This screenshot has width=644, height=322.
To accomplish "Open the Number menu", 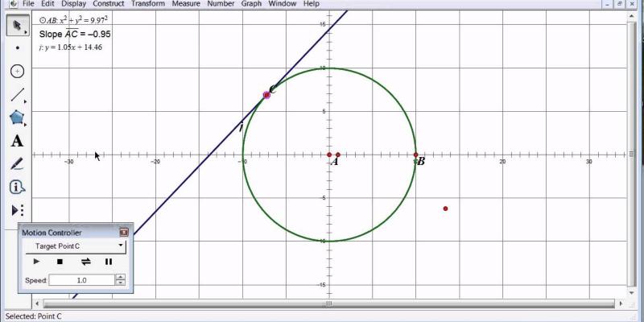I will point(221,4).
